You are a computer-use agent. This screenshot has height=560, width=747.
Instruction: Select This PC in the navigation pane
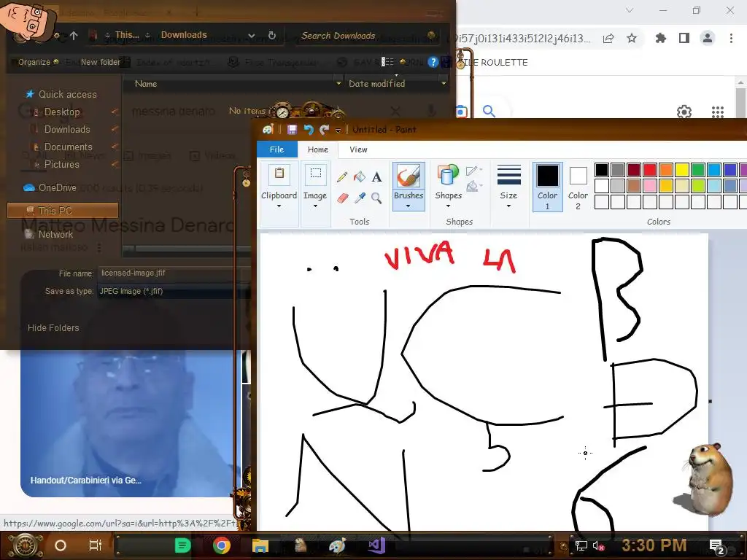[x=63, y=211]
